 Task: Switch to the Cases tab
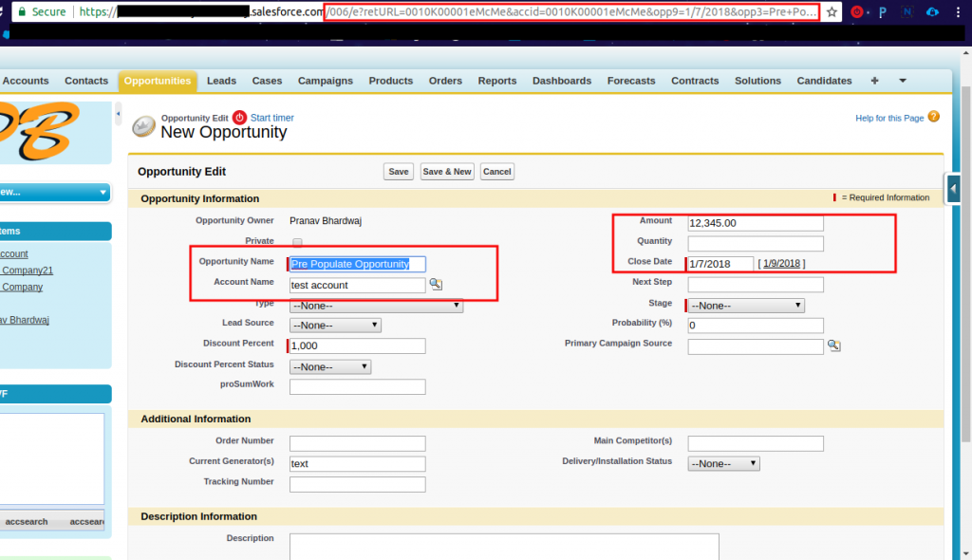pos(267,81)
